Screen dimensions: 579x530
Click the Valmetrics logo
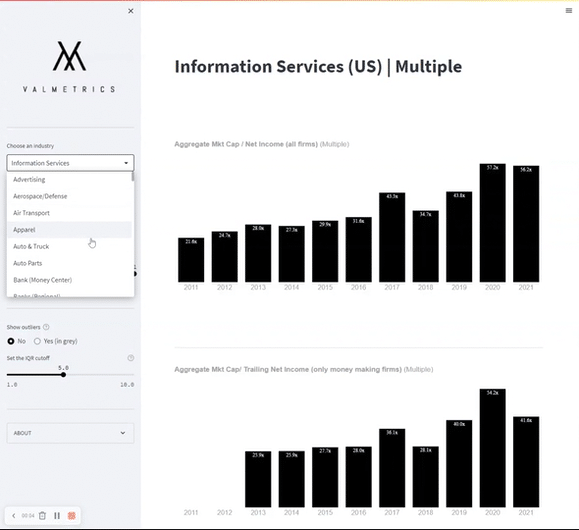[x=69, y=66]
